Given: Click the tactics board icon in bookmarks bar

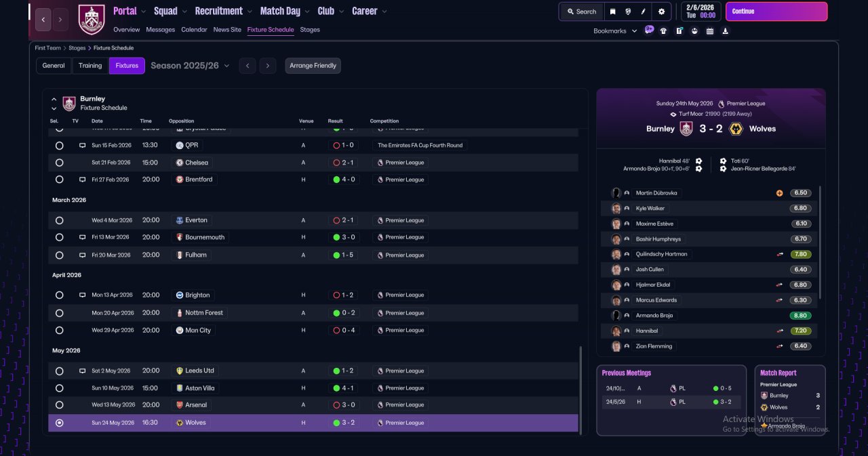Looking at the screenshot, I should (x=679, y=30).
